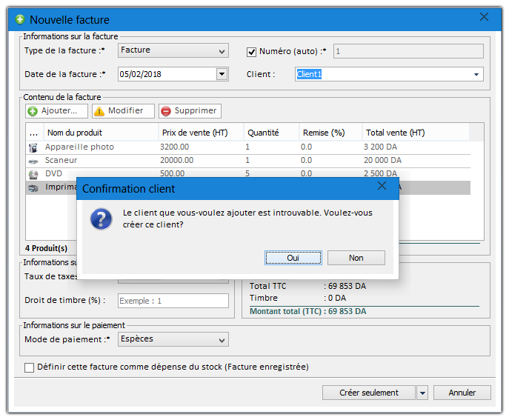Close the Confirmation client dialog
The height and width of the screenshot is (420, 509).
[x=382, y=186]
